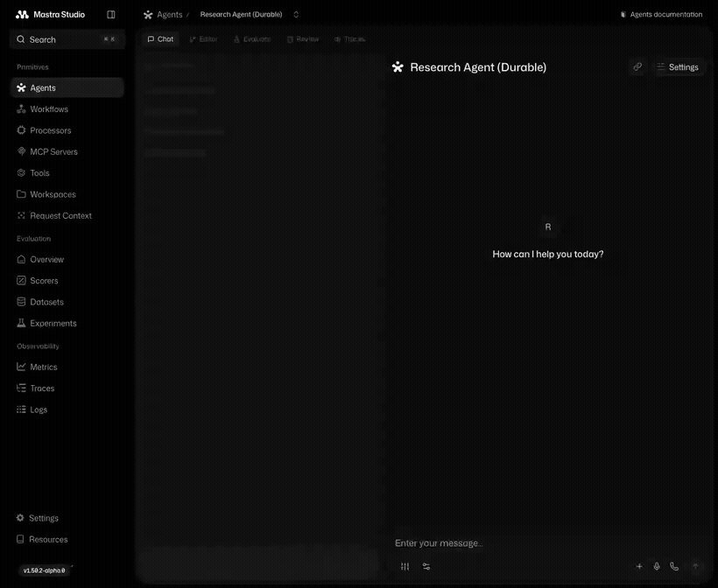Click the microphone icon in the composer
Image resolution: width=718 pixels, height=588 pixels.
tap(657, 566)
